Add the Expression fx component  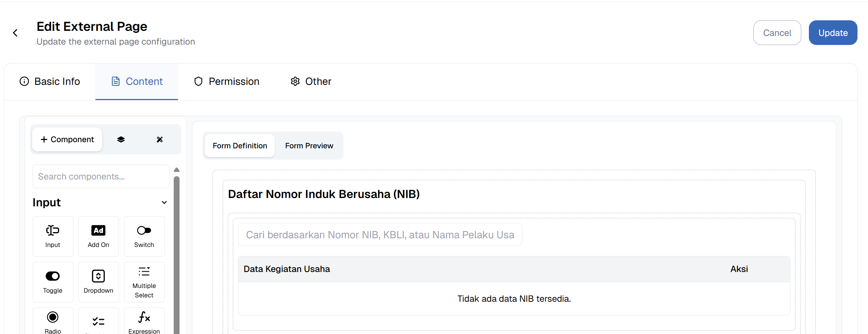pyautogui.click(x=144, y=321)
